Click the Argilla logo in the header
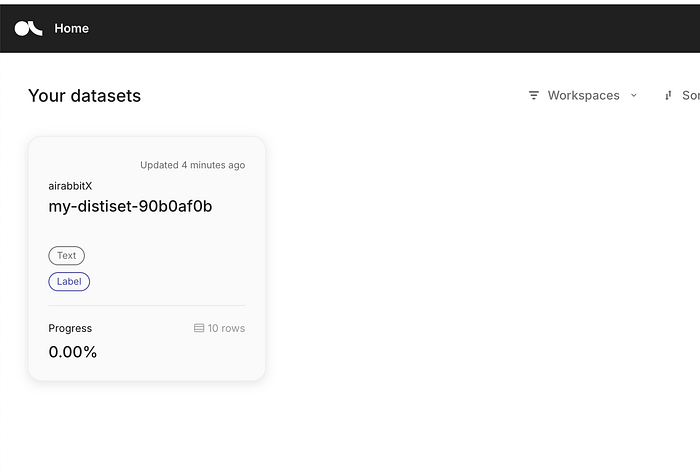This screenshot has height=476, width=700. (x=28, y=28)
